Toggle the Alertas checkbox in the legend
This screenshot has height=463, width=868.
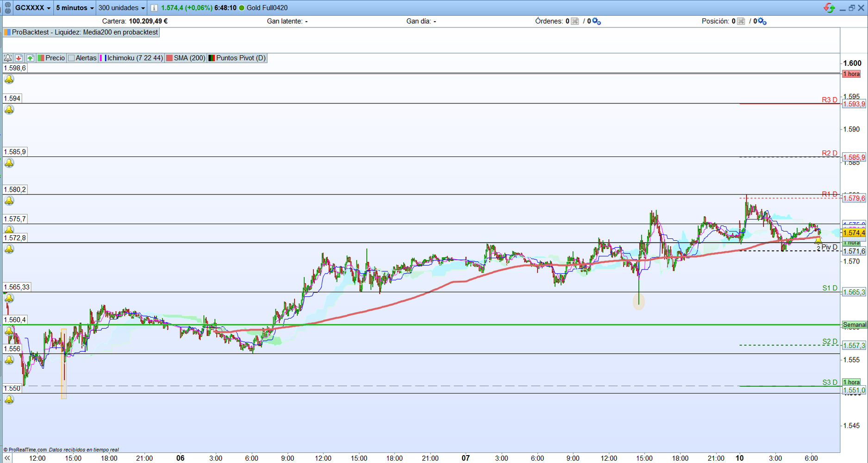click(x=71, y=58)
